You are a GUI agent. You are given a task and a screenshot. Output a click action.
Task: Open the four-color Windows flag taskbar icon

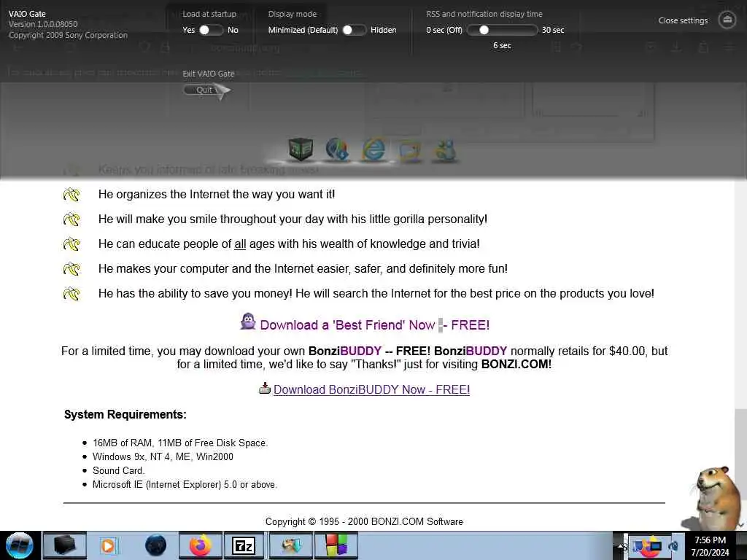336,545
